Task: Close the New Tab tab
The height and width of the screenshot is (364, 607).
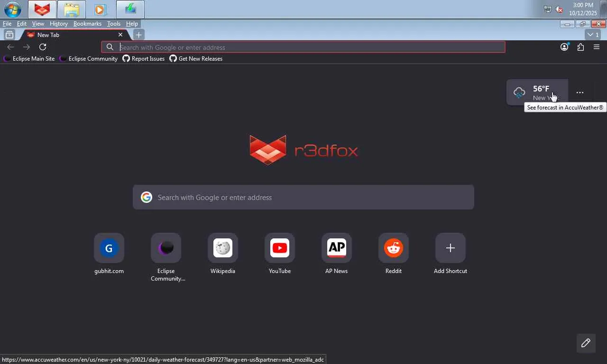Action: tap(120, 35)
